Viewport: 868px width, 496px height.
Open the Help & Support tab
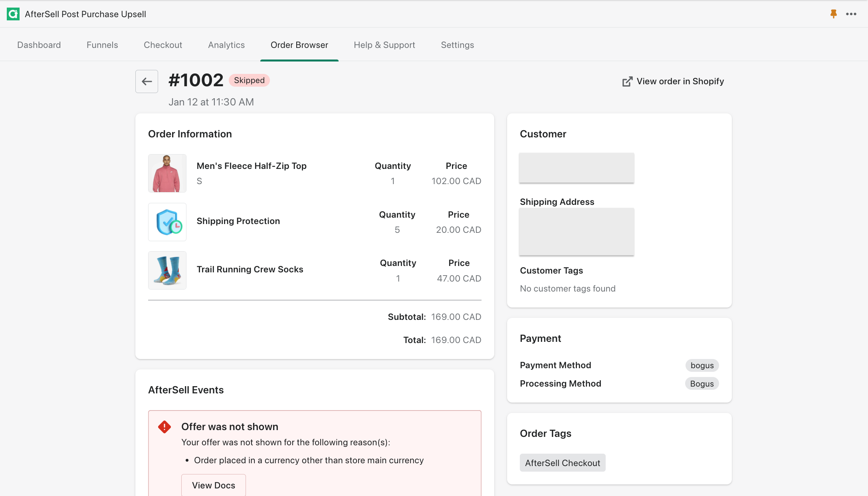384,45
